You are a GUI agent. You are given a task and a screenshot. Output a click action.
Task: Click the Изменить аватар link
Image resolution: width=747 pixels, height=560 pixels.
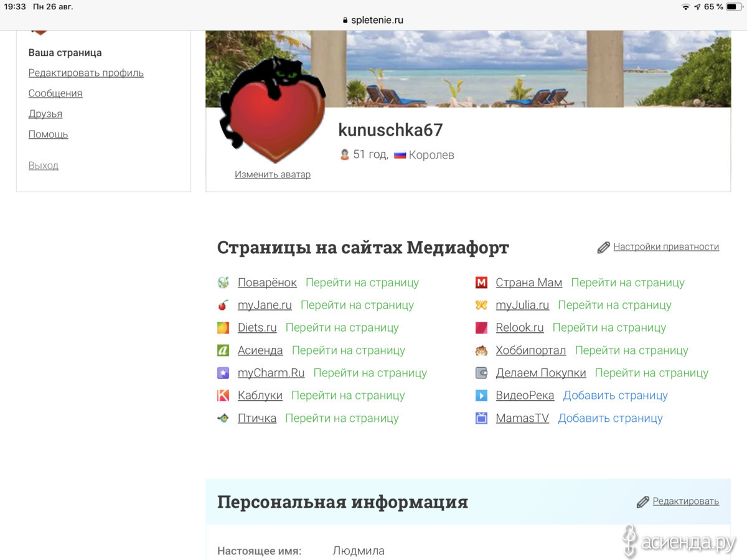272,174
